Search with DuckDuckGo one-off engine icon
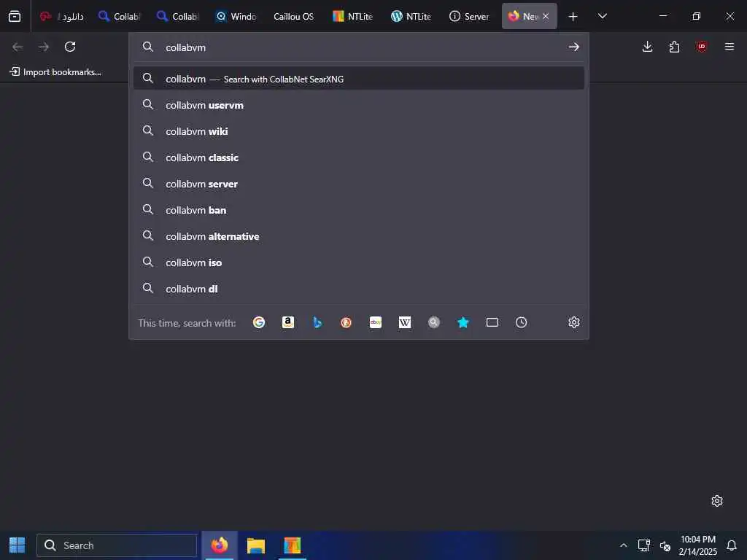The height and width of the screenshot is (560, 747). pyautogui.click(x=347, y=322)
